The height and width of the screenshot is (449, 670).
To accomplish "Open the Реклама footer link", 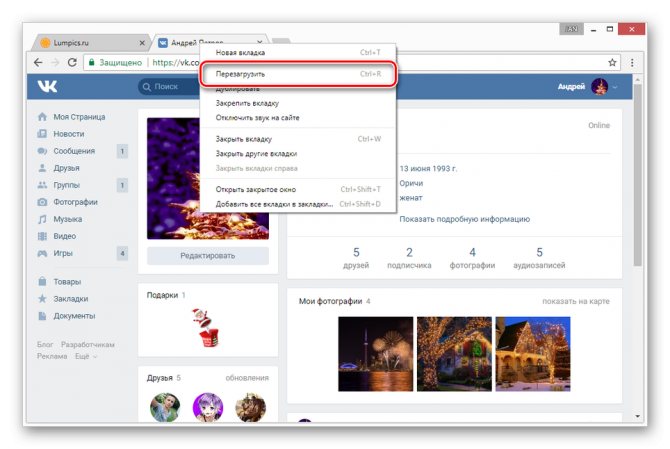I will click(52, 356).
